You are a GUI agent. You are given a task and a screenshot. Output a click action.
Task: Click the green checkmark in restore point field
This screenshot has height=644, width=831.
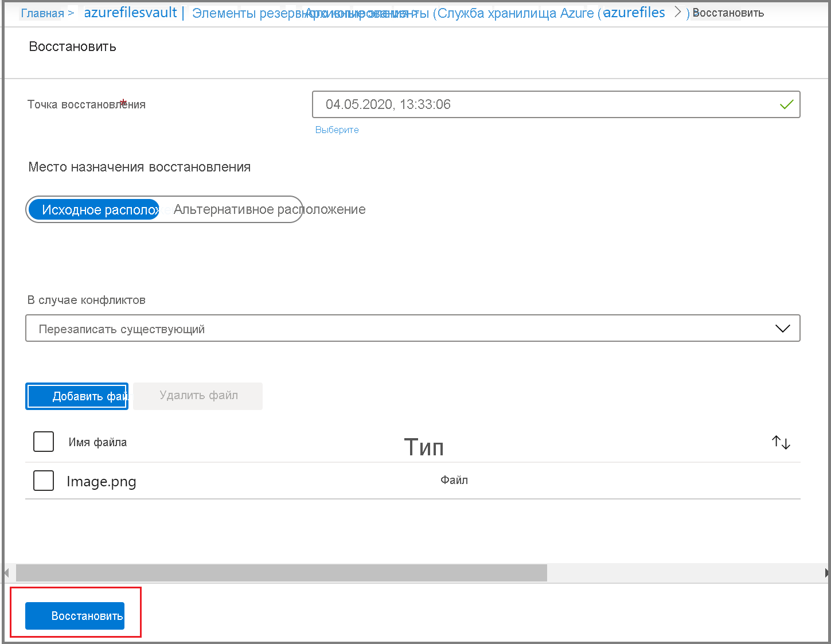click(786, 104)
